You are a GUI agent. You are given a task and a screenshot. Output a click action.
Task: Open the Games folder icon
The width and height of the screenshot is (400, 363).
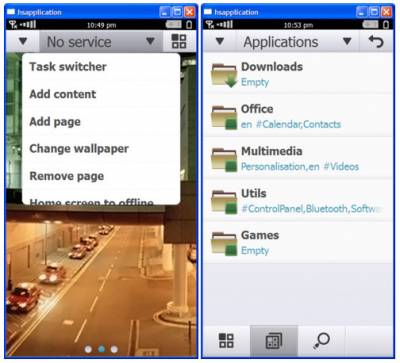point(224,244)
